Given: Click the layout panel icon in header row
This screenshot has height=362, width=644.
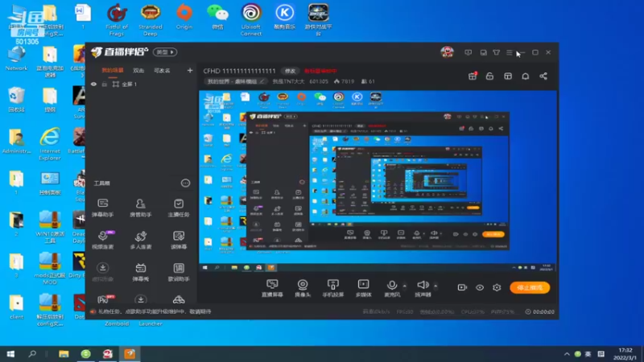Looking at the screenshot, I should (x=508, y=76).
